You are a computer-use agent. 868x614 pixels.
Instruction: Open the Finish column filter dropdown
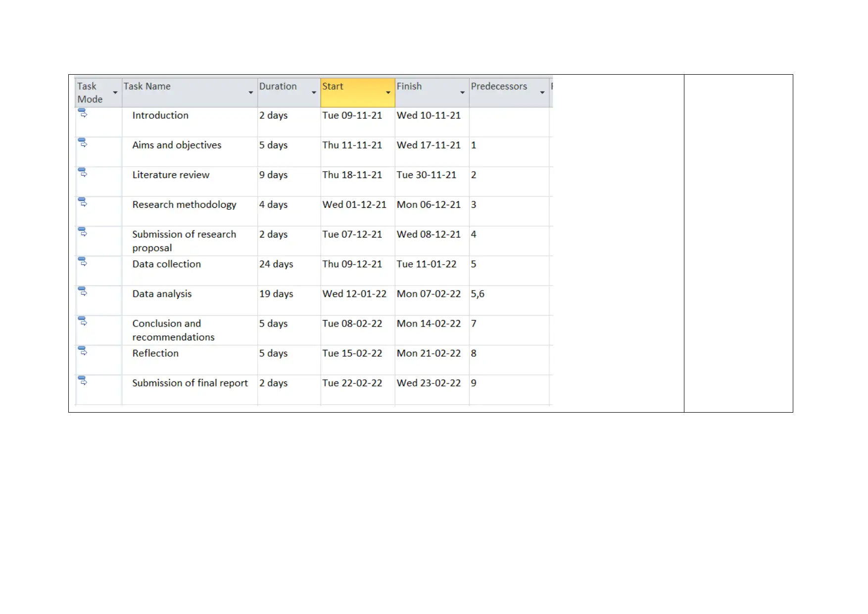coord(462,93)
